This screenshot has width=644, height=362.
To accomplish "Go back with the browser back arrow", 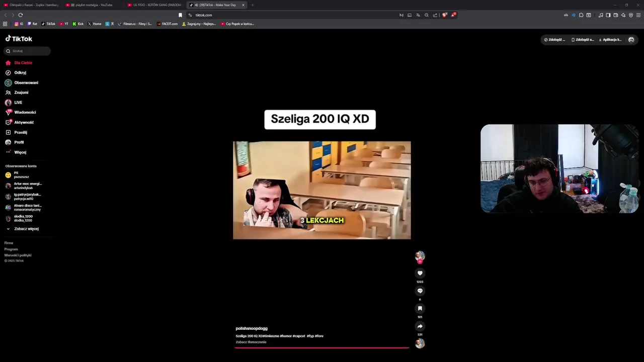I will (6, 15).
